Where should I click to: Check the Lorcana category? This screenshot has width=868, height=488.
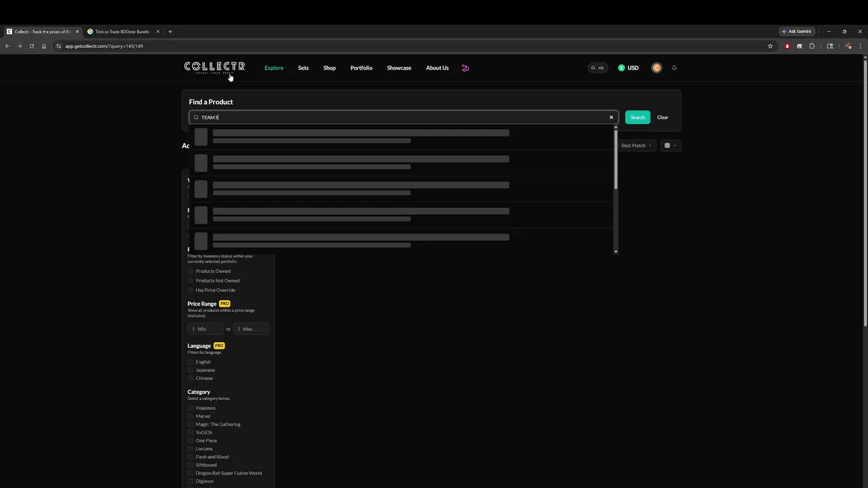(x=191, y=449)
